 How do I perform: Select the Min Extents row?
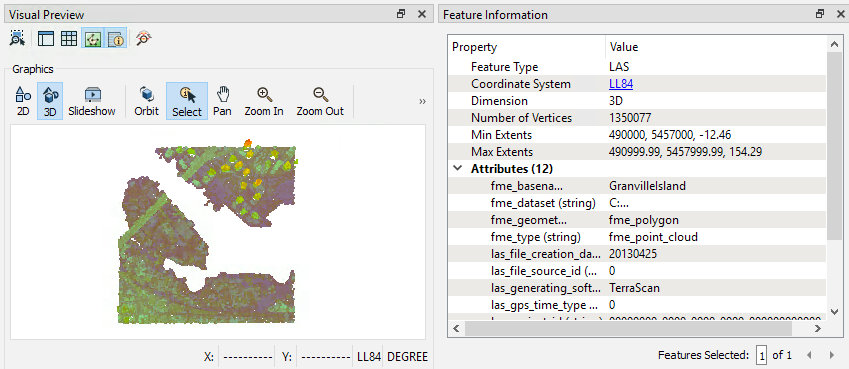click(x=638, y=135)
